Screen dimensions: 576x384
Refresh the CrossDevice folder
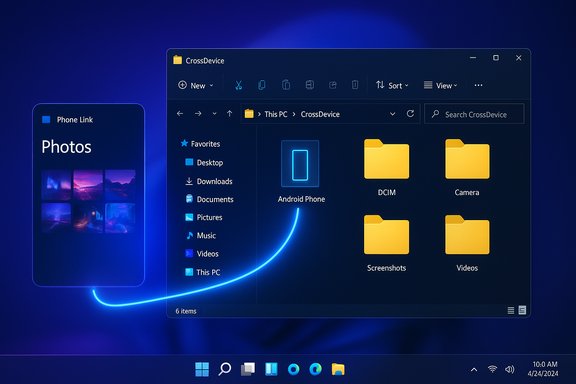tap(410, 114)
